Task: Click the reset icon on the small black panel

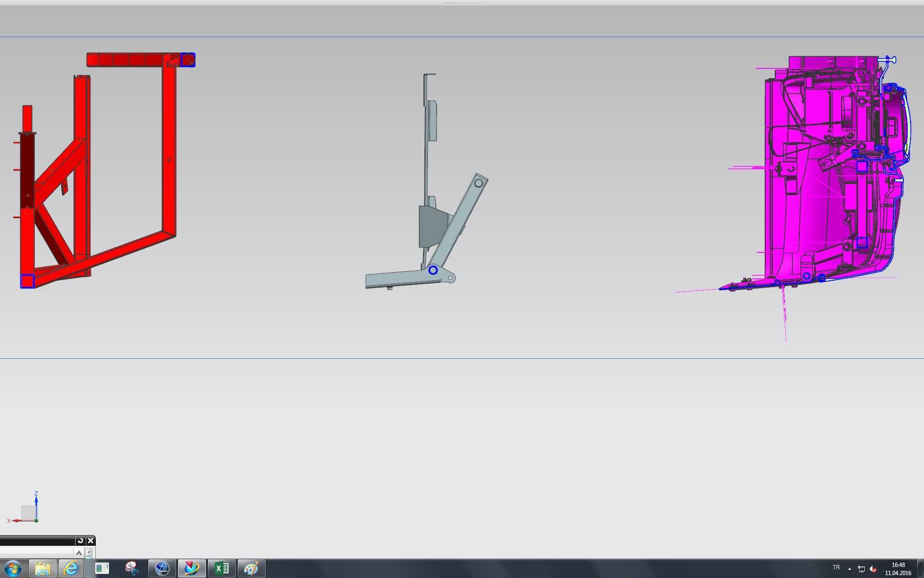Action: click(80, 540)
